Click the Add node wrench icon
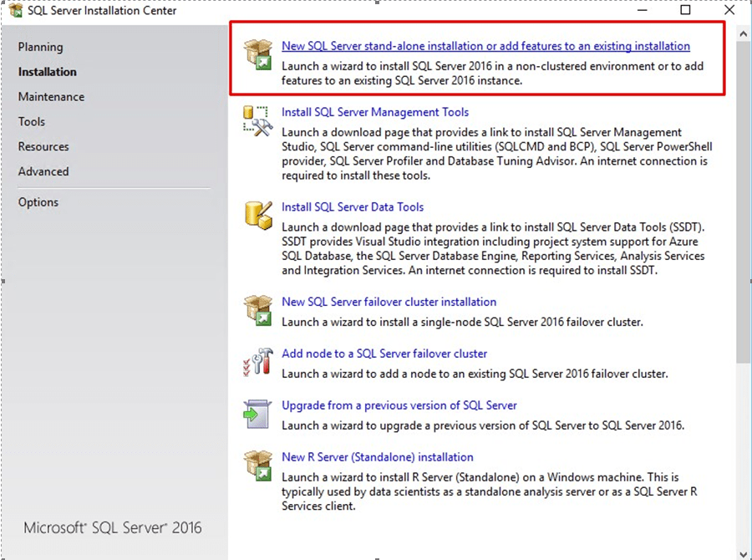Viewport: 752px width, 560px height. 257,361
